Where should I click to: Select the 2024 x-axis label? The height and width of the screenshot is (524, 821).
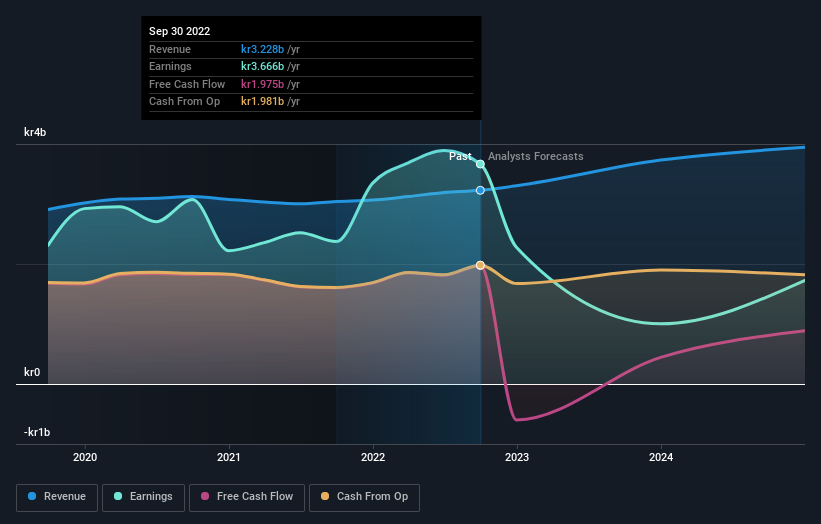(661, 457)
